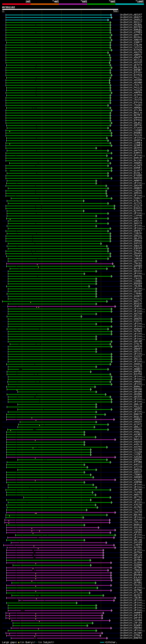Click the purple alignment bar for UniRef100_C5KCB2
This screenshot has width=146, height=644.
pyautogui.click(x=60, y=263)
